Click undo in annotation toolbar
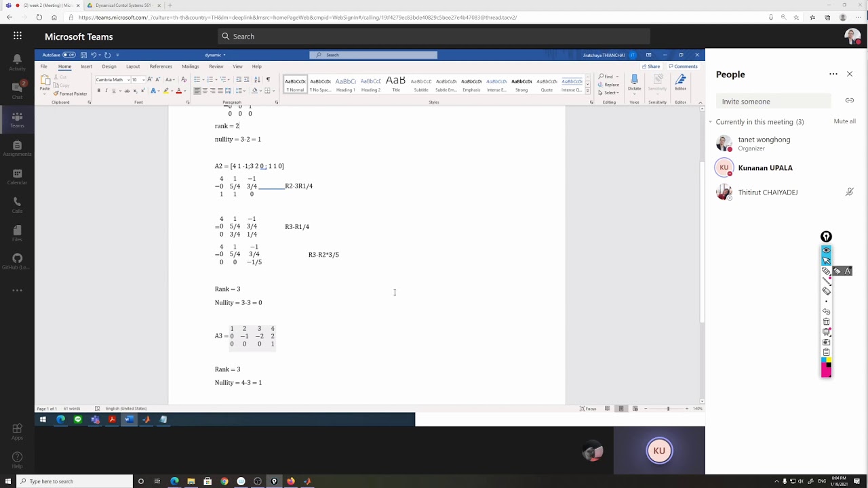This screenshot has height=488, width=868. pos(826,311)
